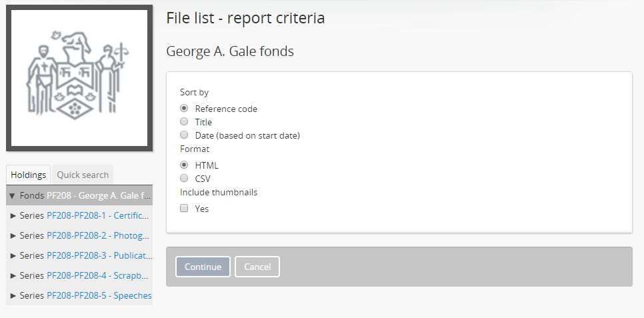Expand the PF208-1 Certificates series arrow
The width and height of the screenshot is (644, 318).
tap(14, 216)
